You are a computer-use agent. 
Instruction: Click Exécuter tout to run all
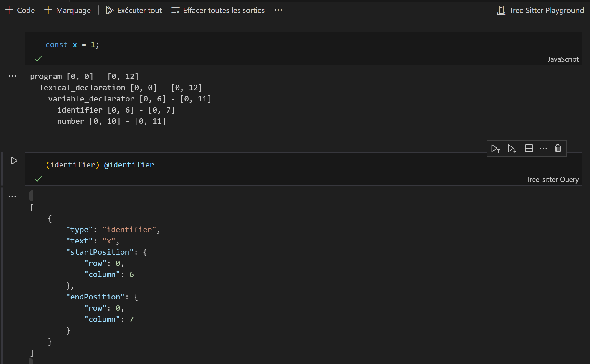134,10
